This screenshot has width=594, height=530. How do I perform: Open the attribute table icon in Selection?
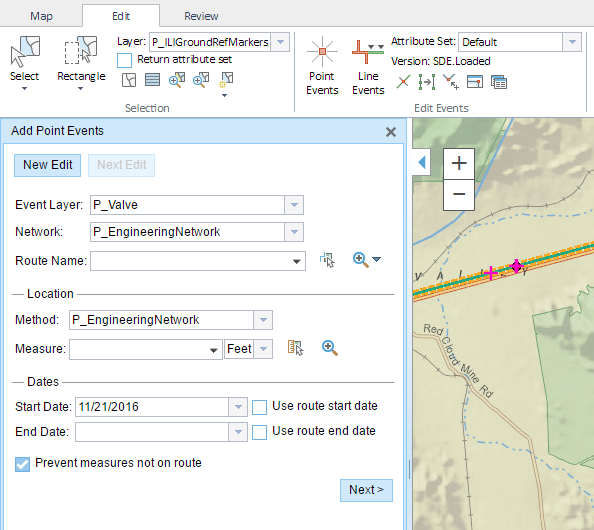(152, 80)
